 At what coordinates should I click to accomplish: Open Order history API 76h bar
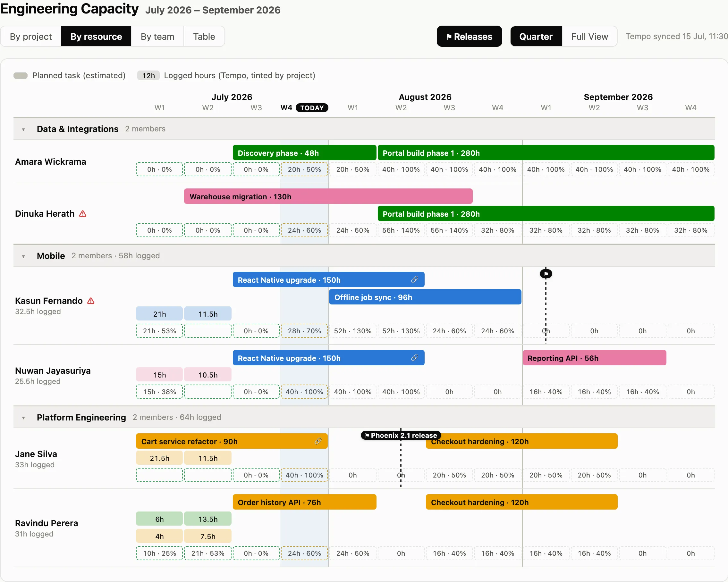pyautogui.click(x=304, y=502)
